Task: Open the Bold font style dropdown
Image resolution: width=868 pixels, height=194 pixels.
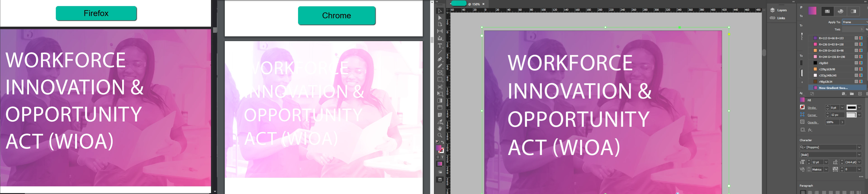Action: (x=859, y=155)
